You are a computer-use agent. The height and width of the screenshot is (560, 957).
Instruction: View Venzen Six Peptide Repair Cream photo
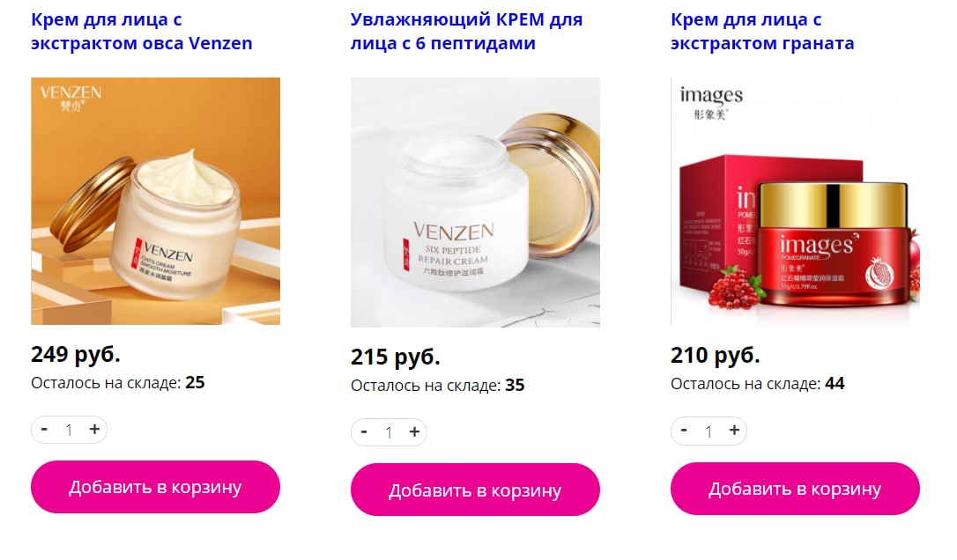click(x=476, y=203)
